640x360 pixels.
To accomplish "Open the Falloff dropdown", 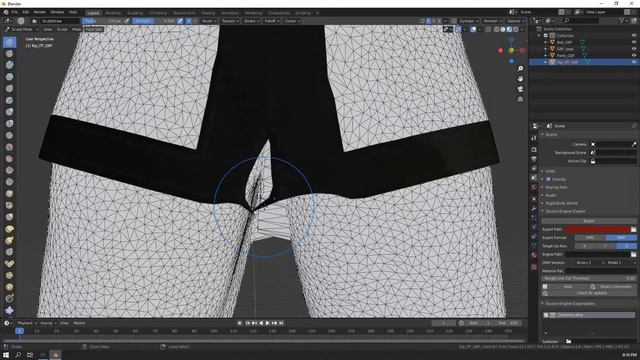I will coord(271,21).
